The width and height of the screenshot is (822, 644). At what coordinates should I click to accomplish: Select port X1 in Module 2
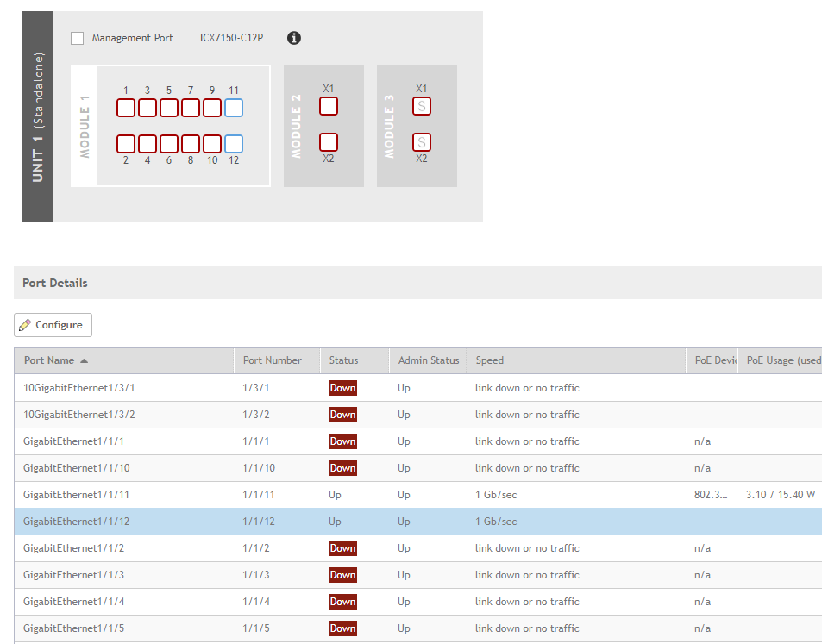coord(329,106)
